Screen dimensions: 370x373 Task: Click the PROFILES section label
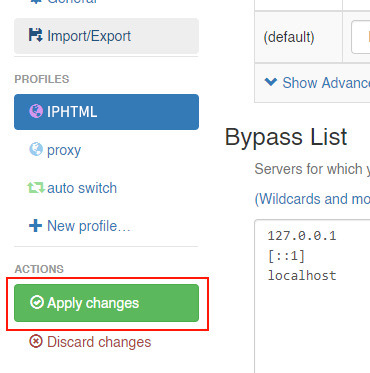[42, 79]
